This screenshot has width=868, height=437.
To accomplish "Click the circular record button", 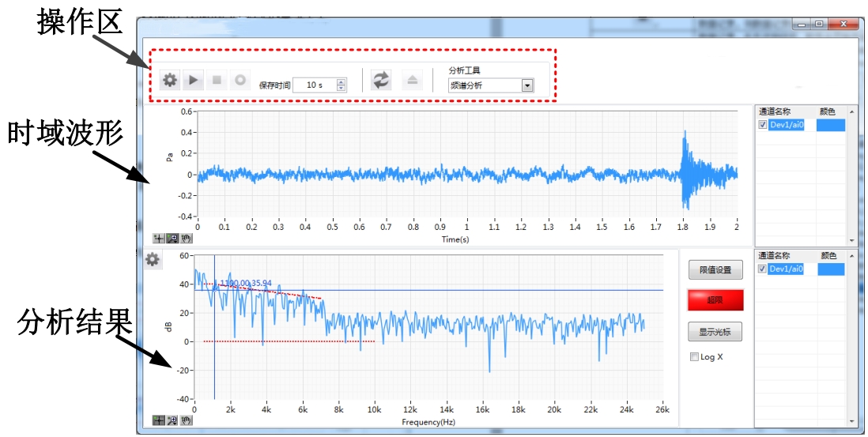I will coord(240,80).
